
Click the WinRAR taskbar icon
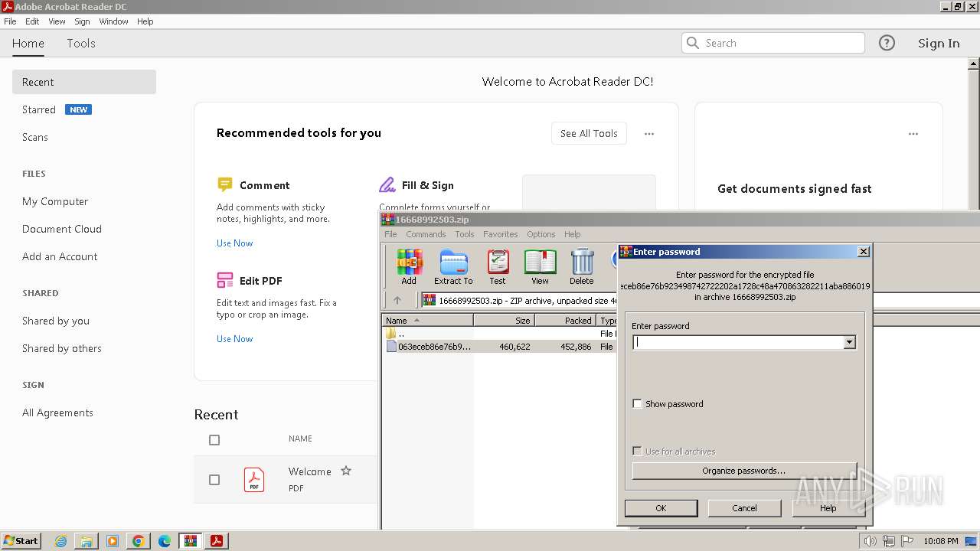pyautogui.click(x=190, y=541)
